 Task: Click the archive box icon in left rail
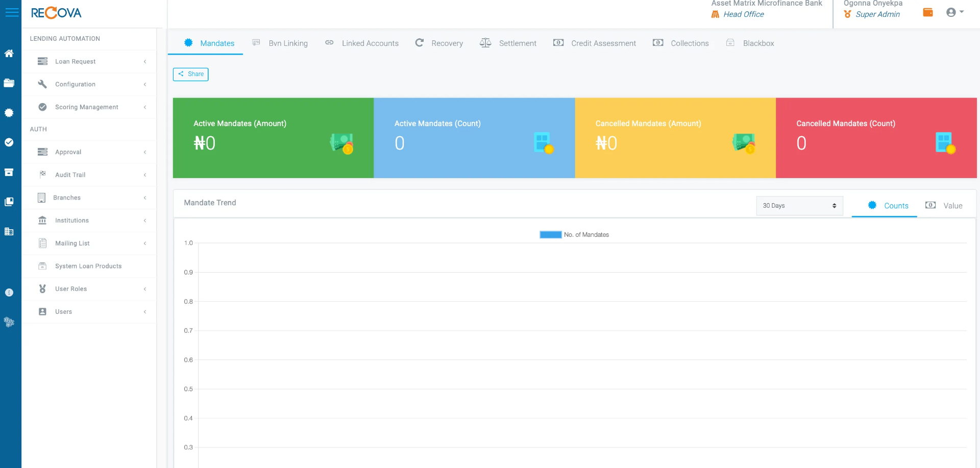coord(9,173)
